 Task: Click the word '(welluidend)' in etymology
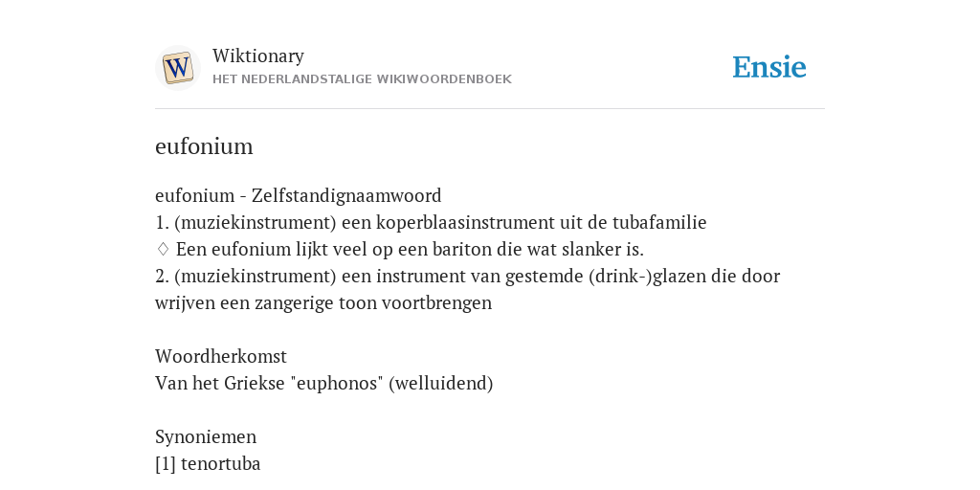click(440, 383)
